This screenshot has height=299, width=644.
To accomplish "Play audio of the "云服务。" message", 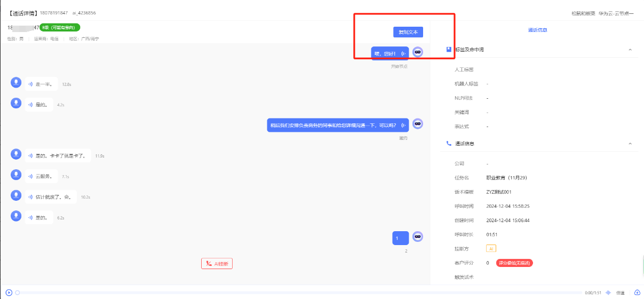I will (x=30, y=176).
